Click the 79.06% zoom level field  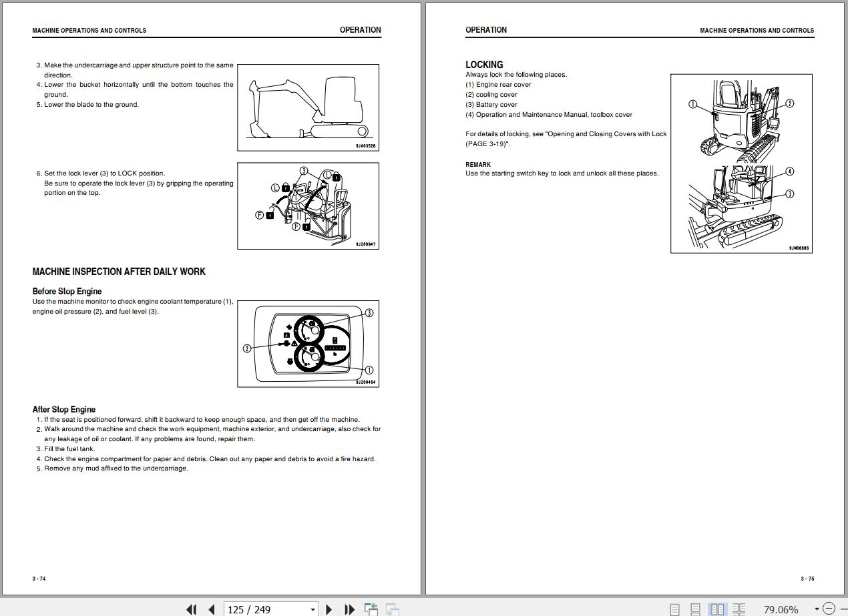pyautogui.click(x=781, y=609)
